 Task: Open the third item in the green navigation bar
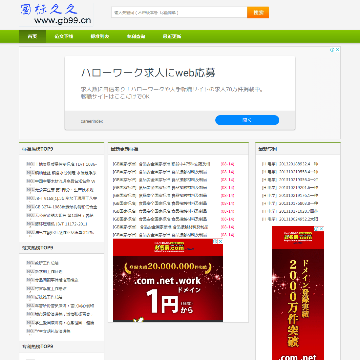(100, 37)
